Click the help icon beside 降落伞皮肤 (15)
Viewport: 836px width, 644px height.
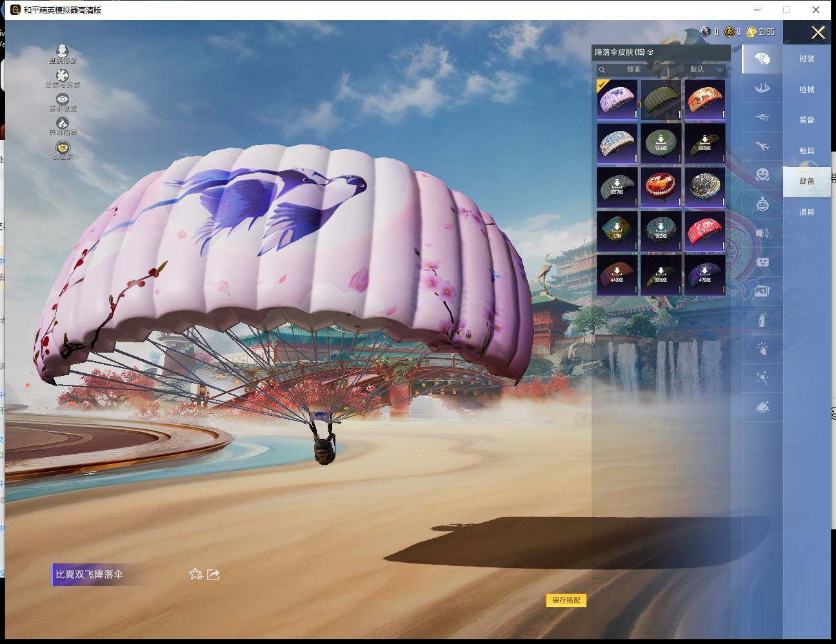(650, 52)
